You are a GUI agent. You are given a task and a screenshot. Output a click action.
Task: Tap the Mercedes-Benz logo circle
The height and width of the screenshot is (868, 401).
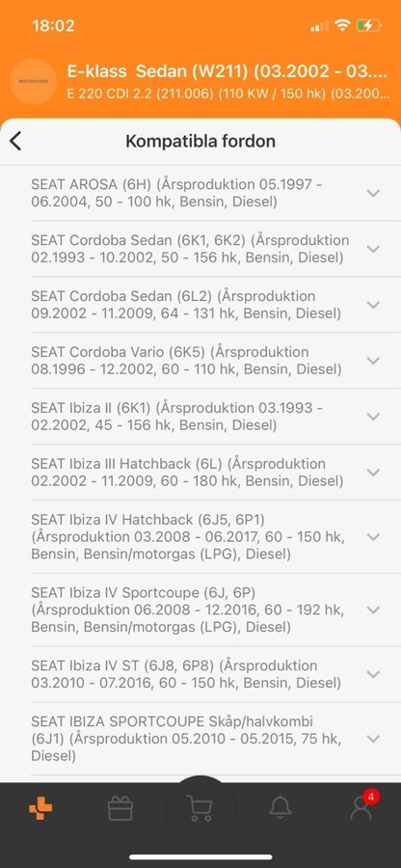pyautogui.click(x=34, y=81)
